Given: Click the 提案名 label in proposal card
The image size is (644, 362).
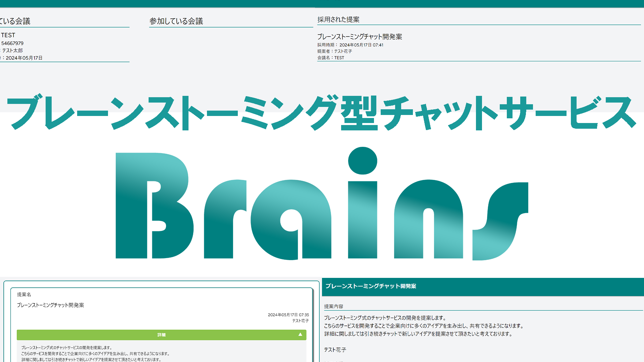Looking at the screenshot, I should (24, 294).
